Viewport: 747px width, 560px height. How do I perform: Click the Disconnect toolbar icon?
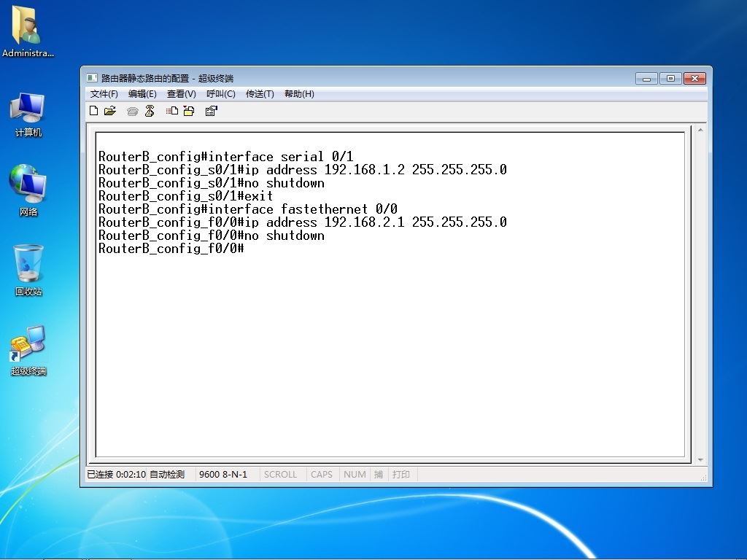click(150, 111)
